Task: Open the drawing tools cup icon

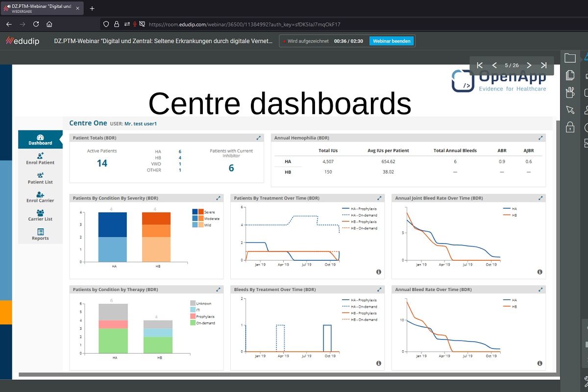Action: (570, 92)
